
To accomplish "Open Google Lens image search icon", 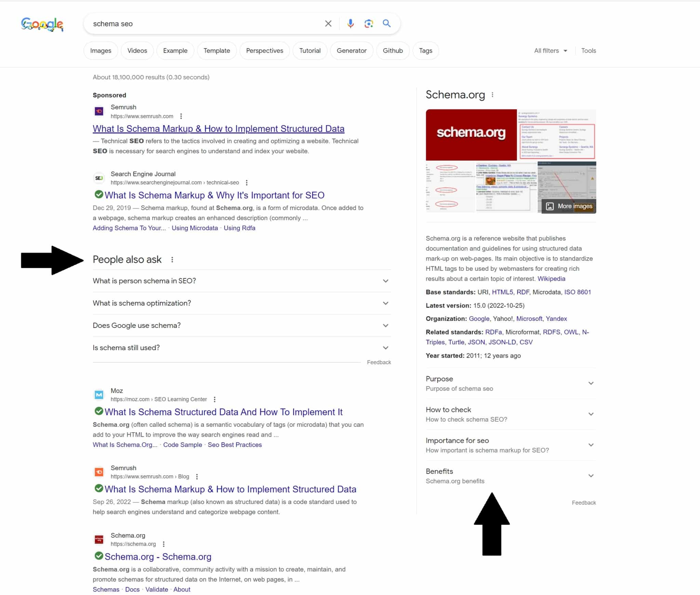I will 368,24.
